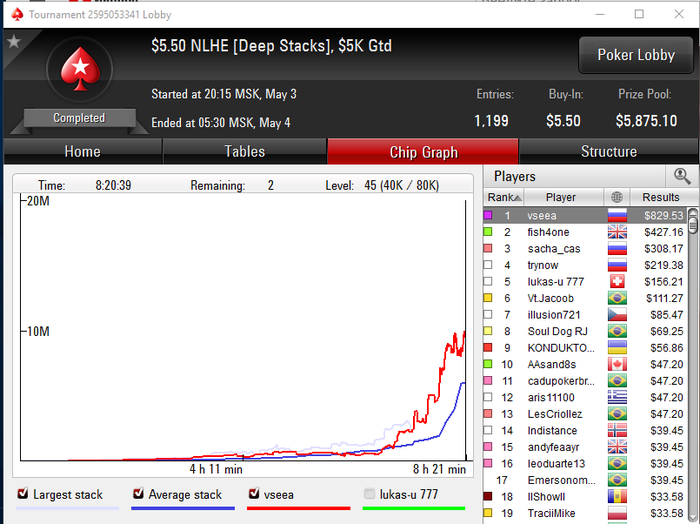Click the Ukraine flag next to KONDUKTO...

(617, 348)
